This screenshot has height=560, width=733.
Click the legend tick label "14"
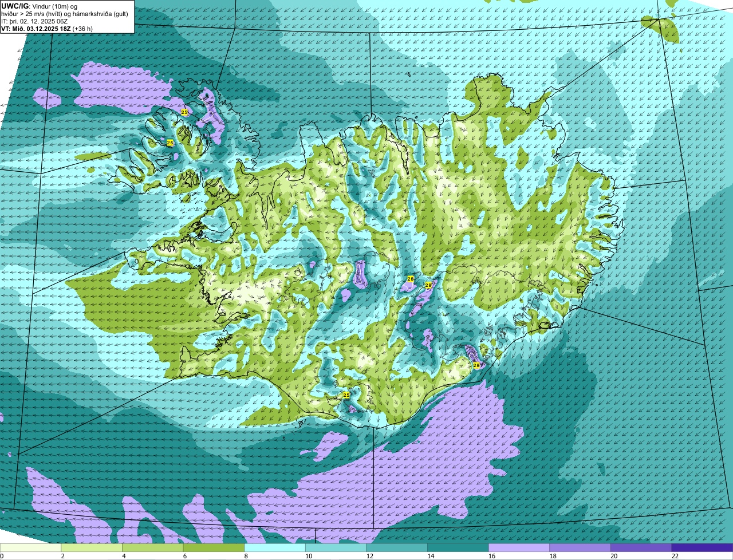[x=431, y=556]
